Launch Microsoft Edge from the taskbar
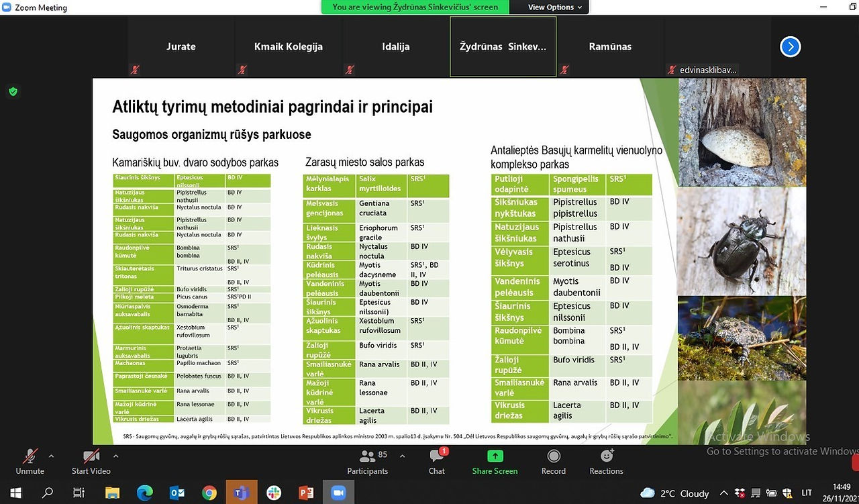The image size is (859, 504). (145, 493)
